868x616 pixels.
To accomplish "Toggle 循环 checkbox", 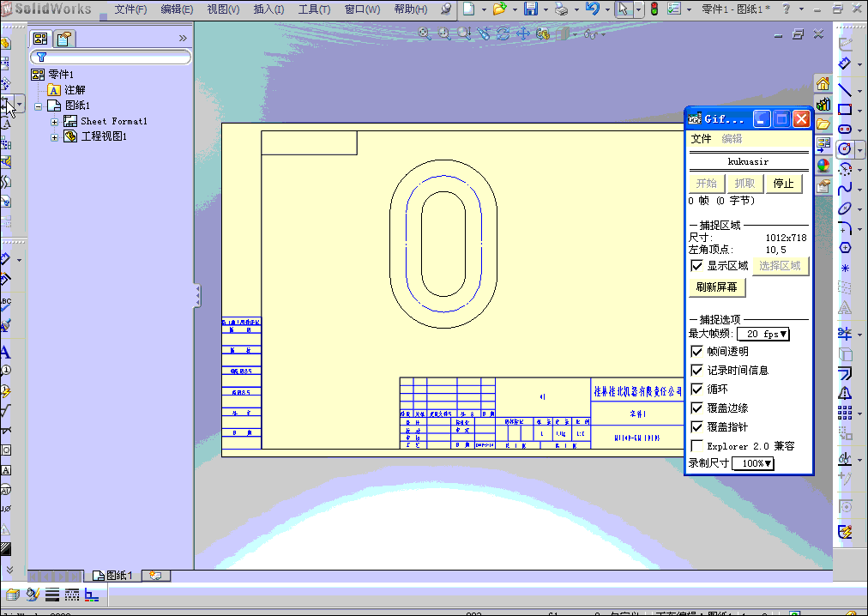I will pyautogui.click(x=697, y=390).
